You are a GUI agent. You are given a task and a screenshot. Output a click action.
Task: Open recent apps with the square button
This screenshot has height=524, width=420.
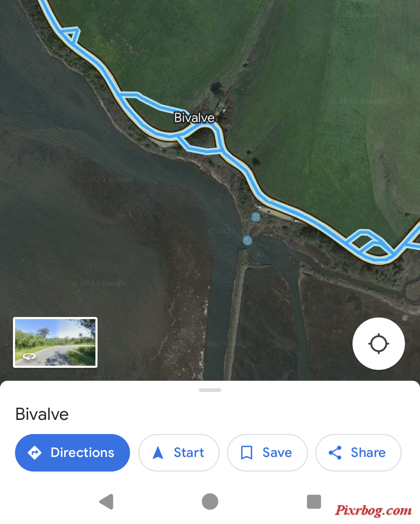click(x=314, y=502)
